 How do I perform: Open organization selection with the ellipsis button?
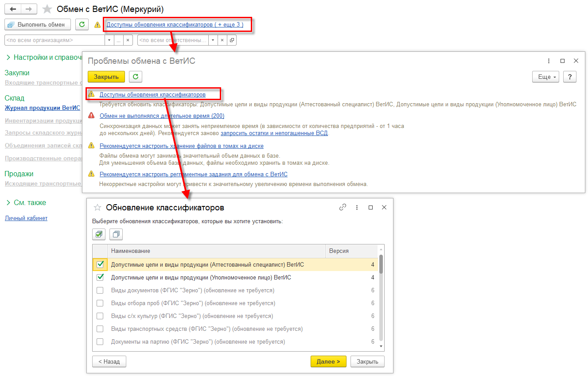pyautogui.click(x=119, y=40)
